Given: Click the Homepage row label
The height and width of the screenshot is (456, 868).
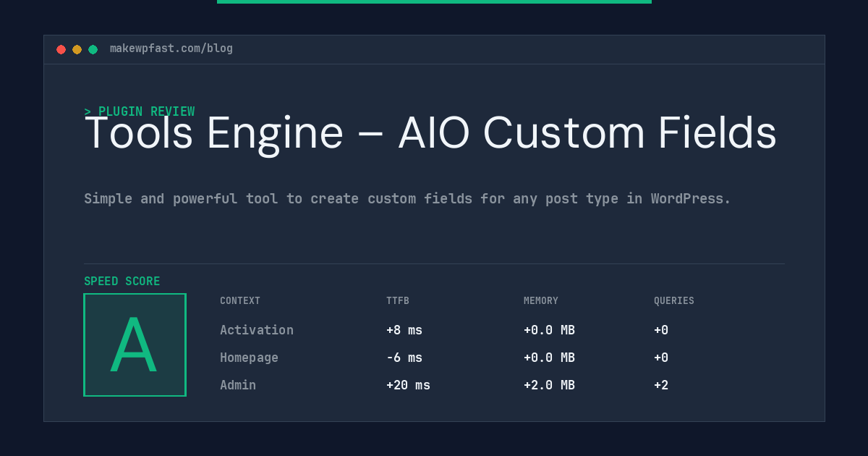Looking at the screenshot, I should click(x=249, y=358).
